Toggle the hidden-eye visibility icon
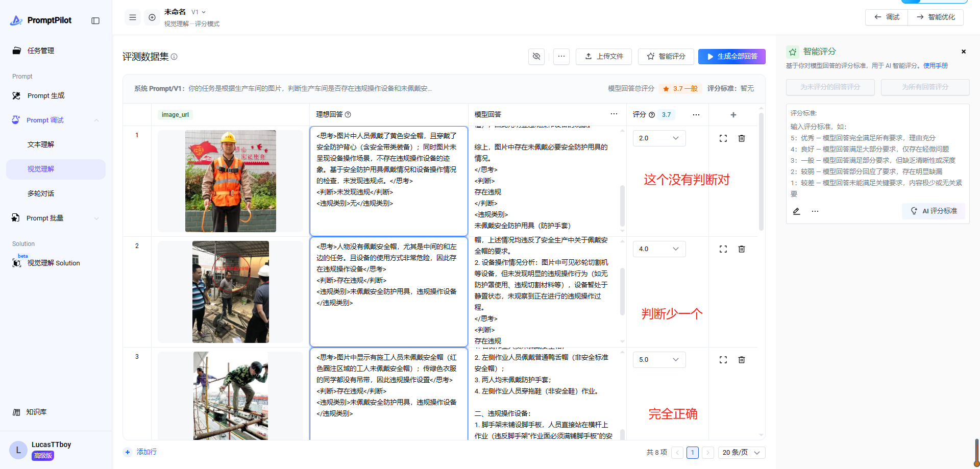Viewport: 980px width, 469px height. coord(536,56)
